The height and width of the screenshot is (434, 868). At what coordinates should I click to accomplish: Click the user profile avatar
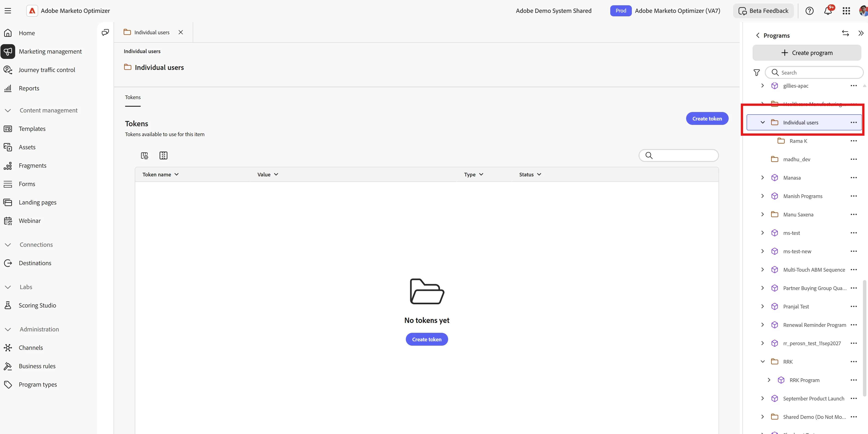pyautogui.click(x=864, y=11)
